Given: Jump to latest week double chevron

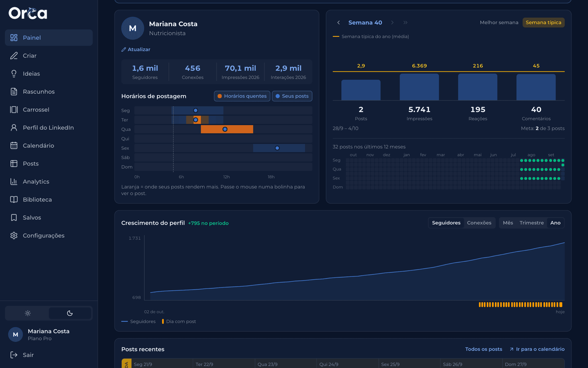Looking at the screenshot, I should coord(405,23).
